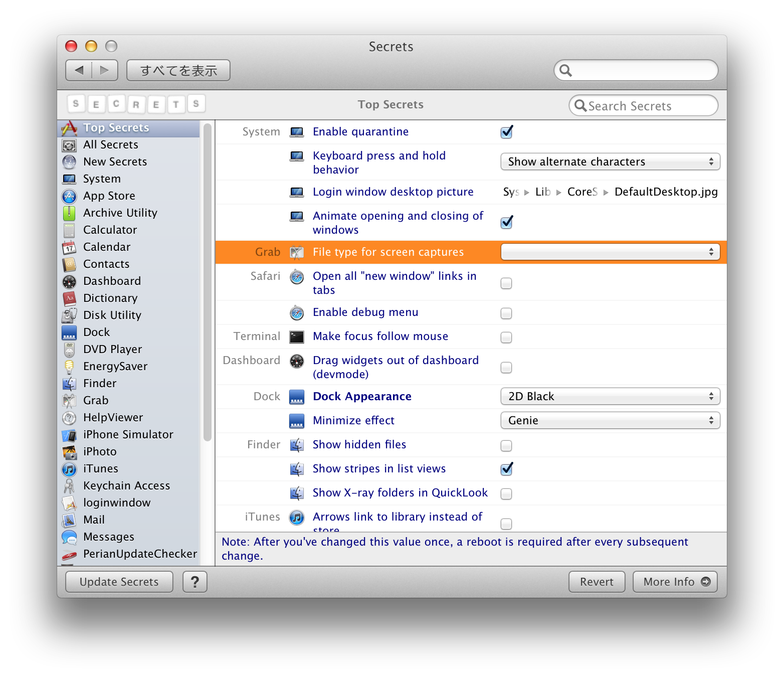
Task: Click the Terminal icon beside Make focus follow mouse
Action: (297, 337)
